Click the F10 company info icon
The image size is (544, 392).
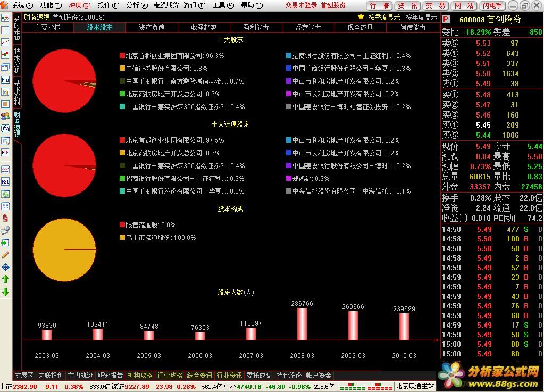click(x=5, y=79)
